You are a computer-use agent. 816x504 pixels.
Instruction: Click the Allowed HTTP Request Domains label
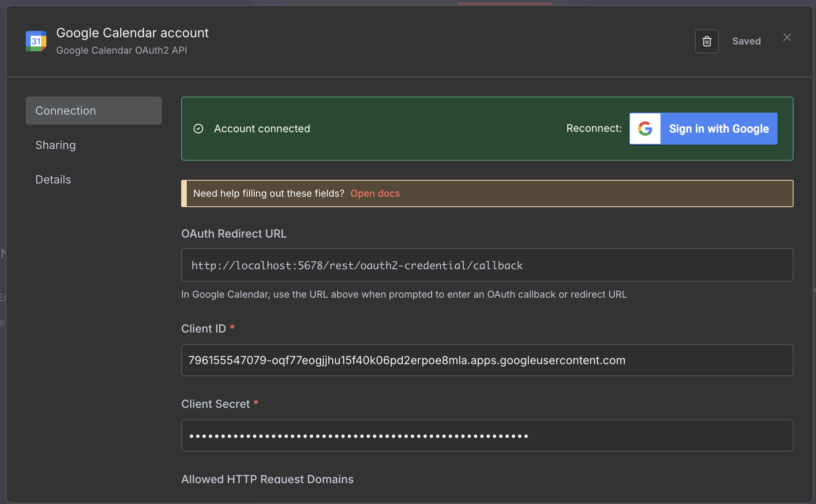267,479
